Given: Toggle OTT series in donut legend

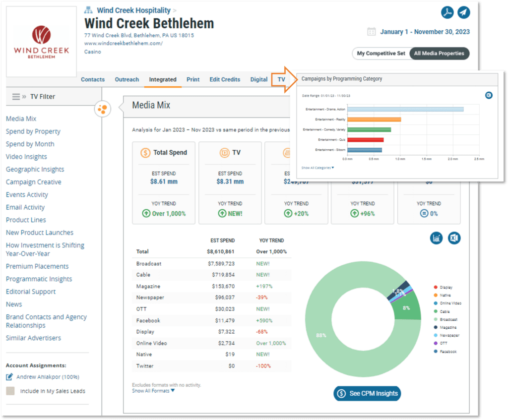Looking at the screenshot, I should pyautogui.click(x=441, y=343).
